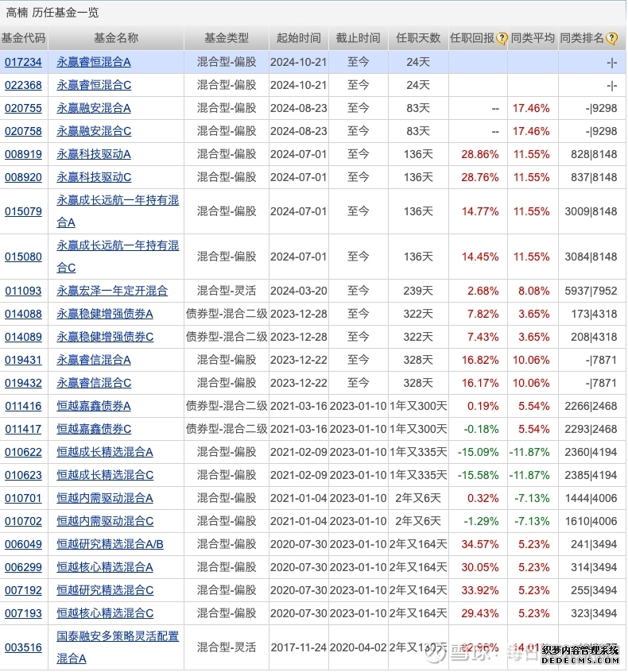Open 恒越核心精选混合C fund page
The width and height of the screenshot is (628, 672).
pos(105,614)
